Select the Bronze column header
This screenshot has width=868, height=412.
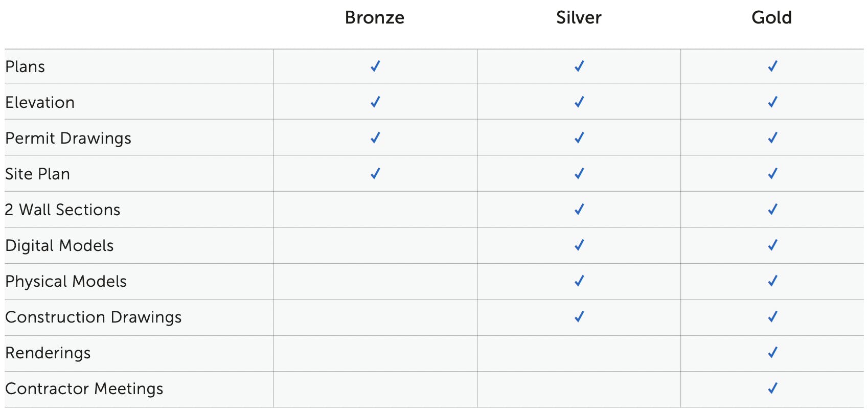(x=375, y=18)
